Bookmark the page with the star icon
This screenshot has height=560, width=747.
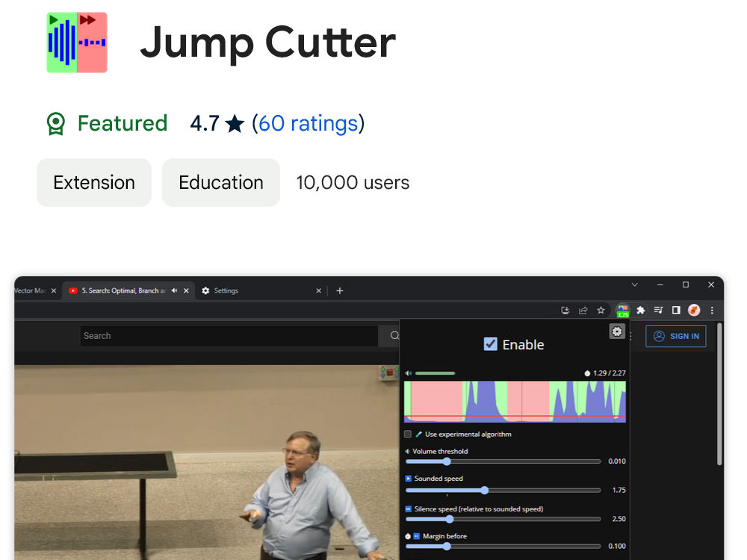tap(601, 310)
